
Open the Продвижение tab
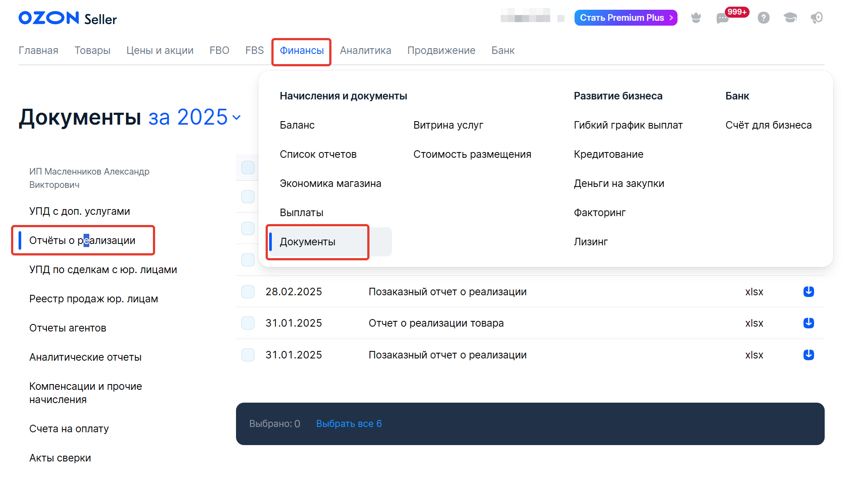click(442, 50)
